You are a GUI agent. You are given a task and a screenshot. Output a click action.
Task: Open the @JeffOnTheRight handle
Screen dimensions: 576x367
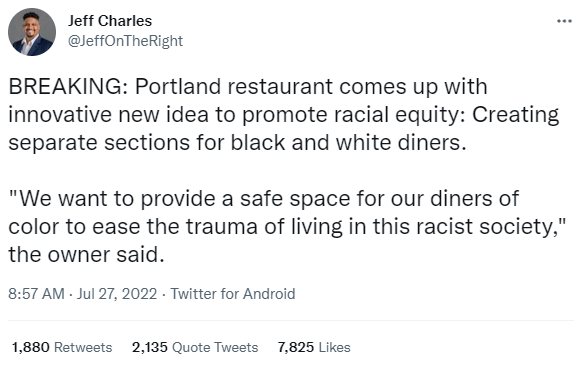(x=125, y=41)
